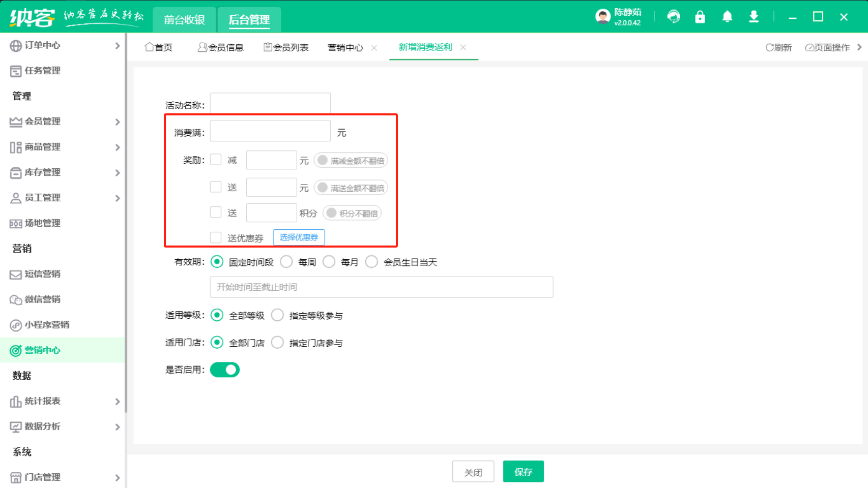The width and height of the screenshot is (868, 488).
Task: Check the 减 reward checkbox
Action: [216, 160]
